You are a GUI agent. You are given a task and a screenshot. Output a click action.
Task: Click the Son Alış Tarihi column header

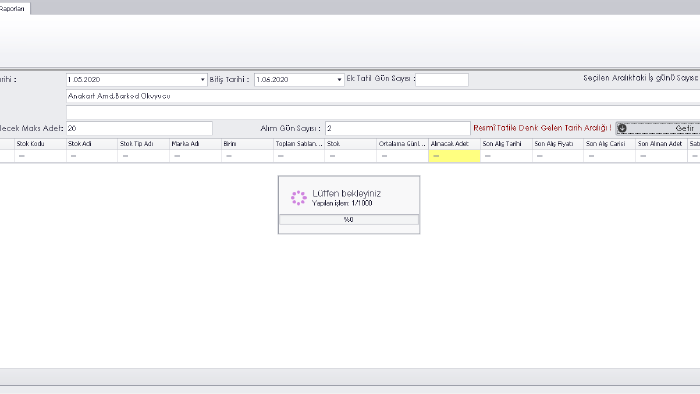pos(506,144)
